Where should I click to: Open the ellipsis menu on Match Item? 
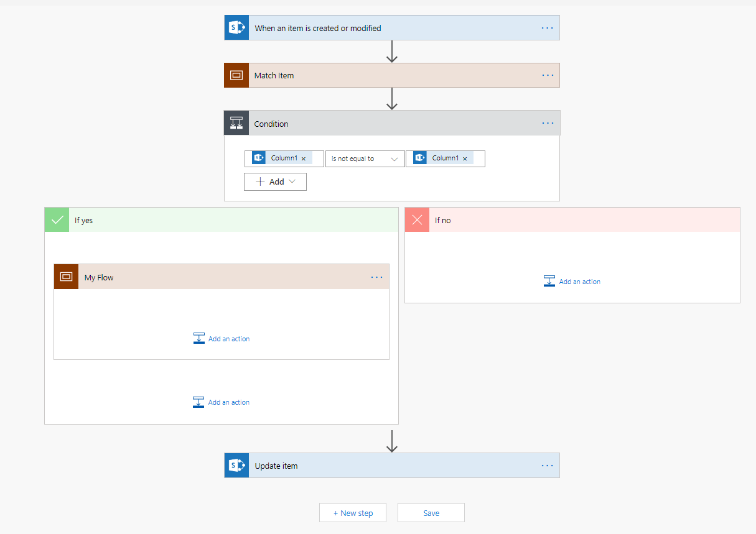pyautogui.click(x=548, y=75)
